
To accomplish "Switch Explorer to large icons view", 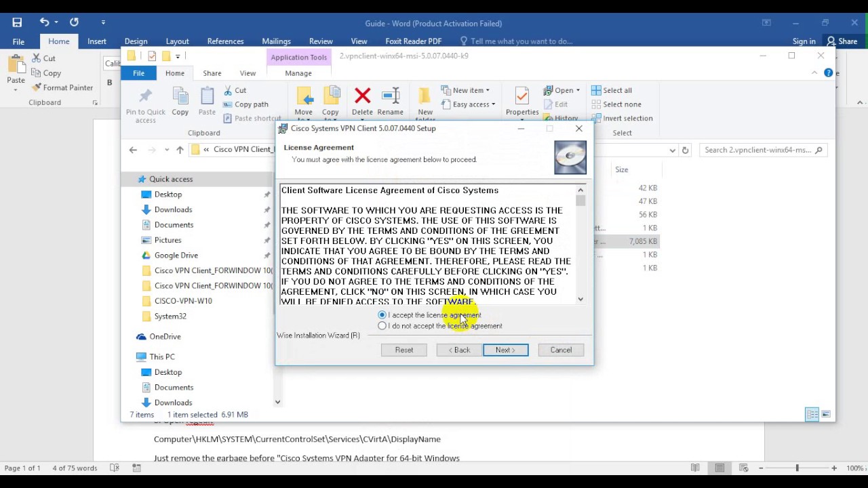I will [826, 415].
